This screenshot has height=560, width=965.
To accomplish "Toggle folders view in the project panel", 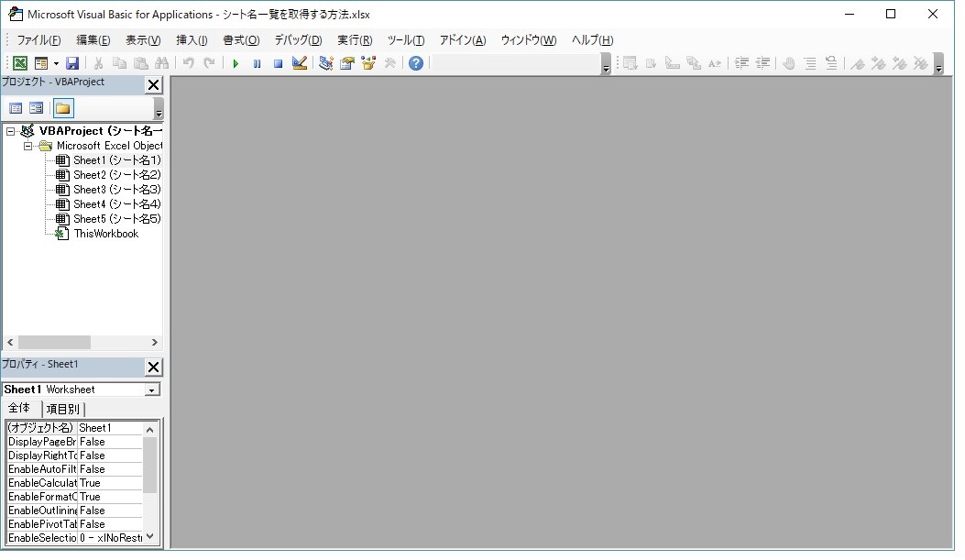I will click(x=62, y=108).
